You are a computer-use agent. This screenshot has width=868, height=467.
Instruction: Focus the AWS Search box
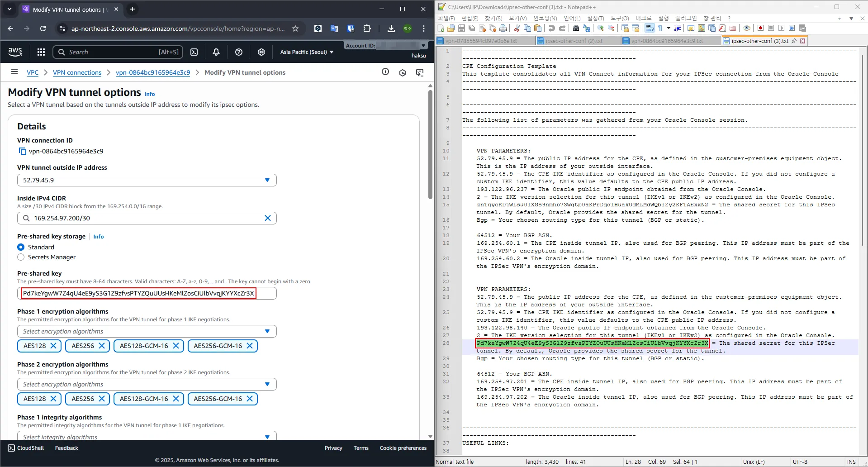tap(118, 52)
